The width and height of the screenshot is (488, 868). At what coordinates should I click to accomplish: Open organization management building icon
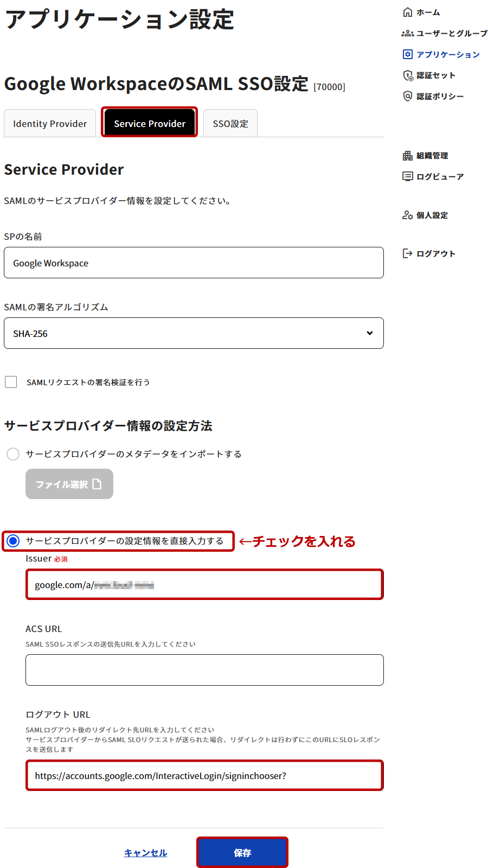[x=408, y=156]
